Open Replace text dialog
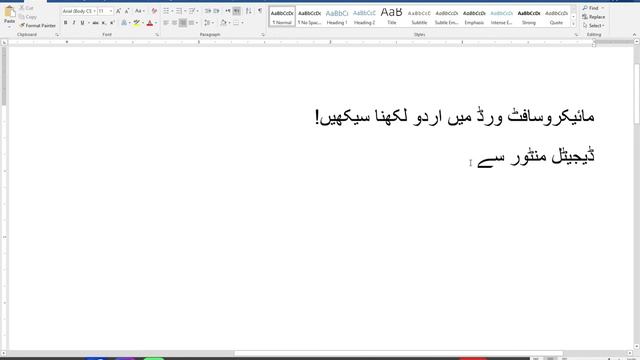Screen dimensions: 640x360 [x=594, y=17]
